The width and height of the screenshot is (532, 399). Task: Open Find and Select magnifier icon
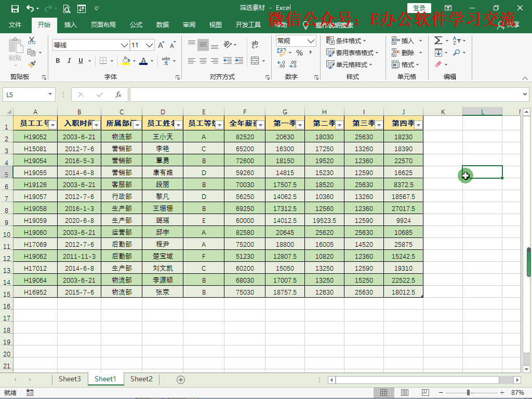[x=457, y=52]
